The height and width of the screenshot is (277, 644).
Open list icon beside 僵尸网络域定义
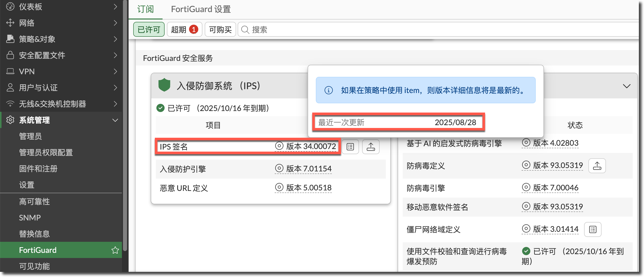(593, 229)
